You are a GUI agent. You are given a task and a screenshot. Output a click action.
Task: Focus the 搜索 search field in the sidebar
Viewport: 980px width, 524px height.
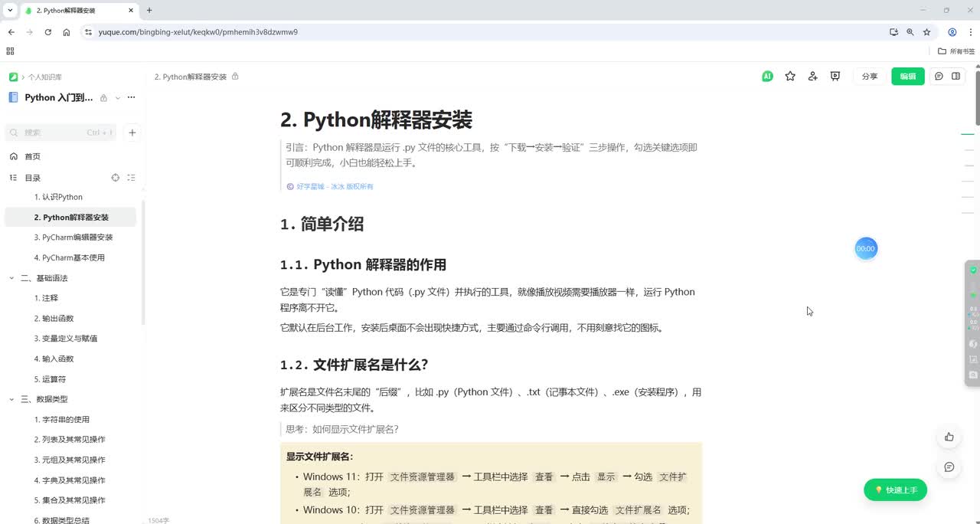pyautogui.click(x=60, y=133)
